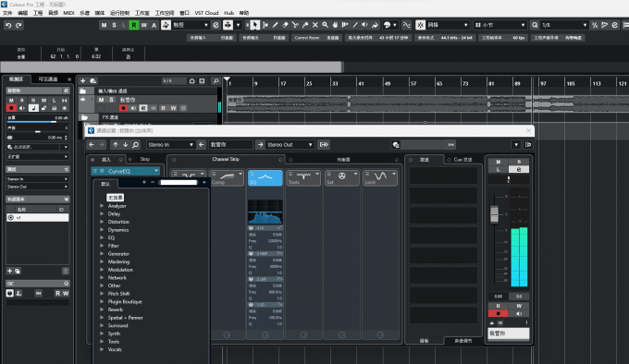629x364 pixels.
Task: Open the Stereo In input routing dropdown
Action: [170, 144]
